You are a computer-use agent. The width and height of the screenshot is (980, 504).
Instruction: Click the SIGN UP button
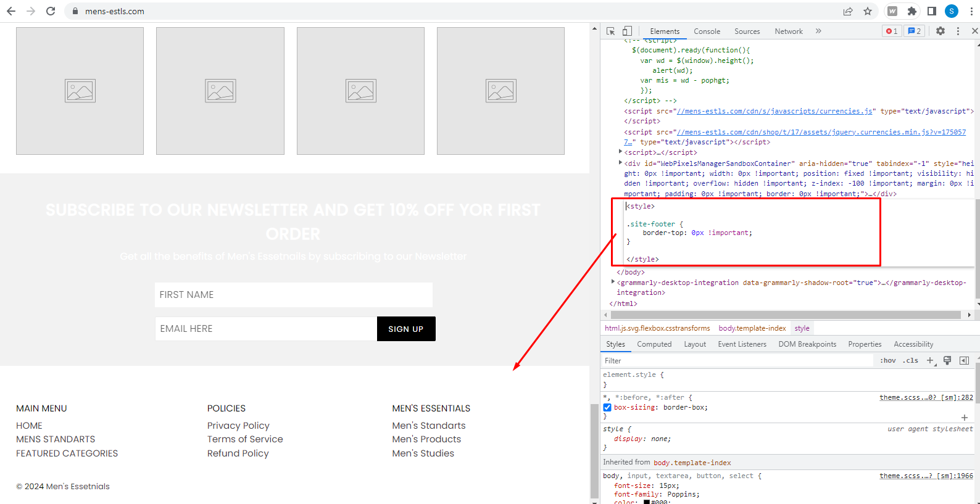click(406, 329)
